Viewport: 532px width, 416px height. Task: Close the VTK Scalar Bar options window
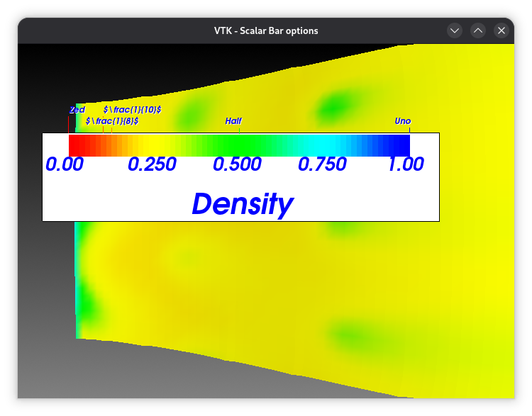[x=501, y=30]
